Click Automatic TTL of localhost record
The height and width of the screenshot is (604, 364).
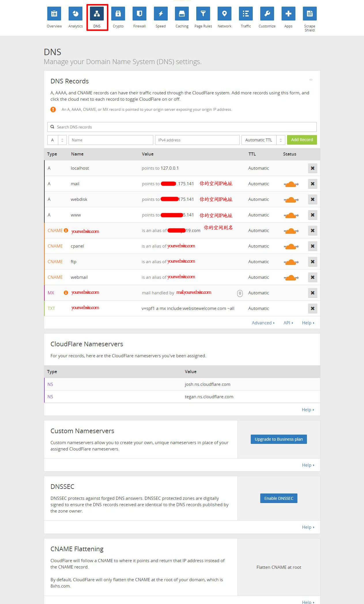pos(259,168)
